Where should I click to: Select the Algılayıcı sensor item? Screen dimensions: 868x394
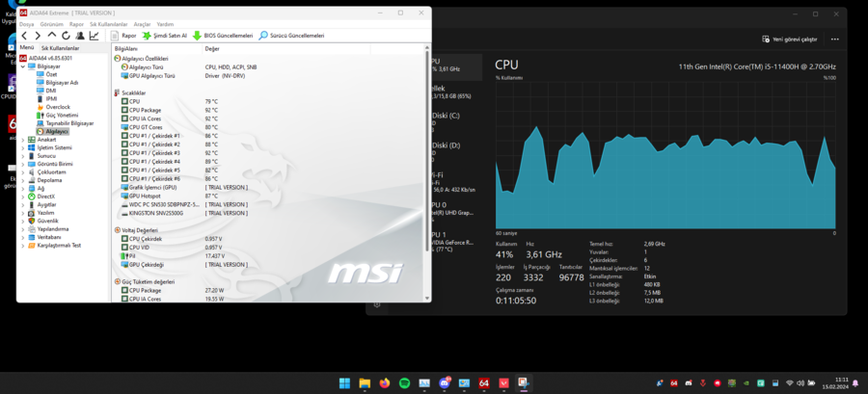coord(57,132)
